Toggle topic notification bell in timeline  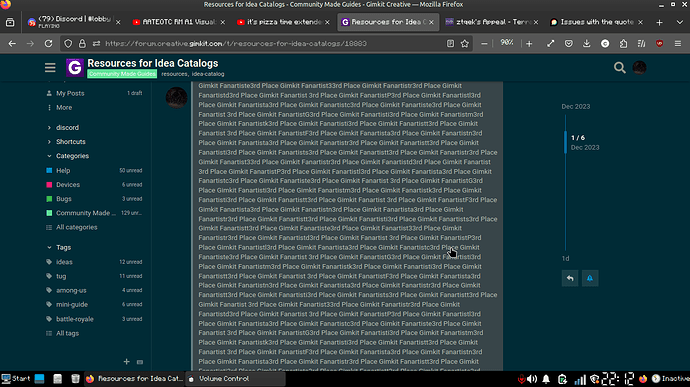[590, 278]
